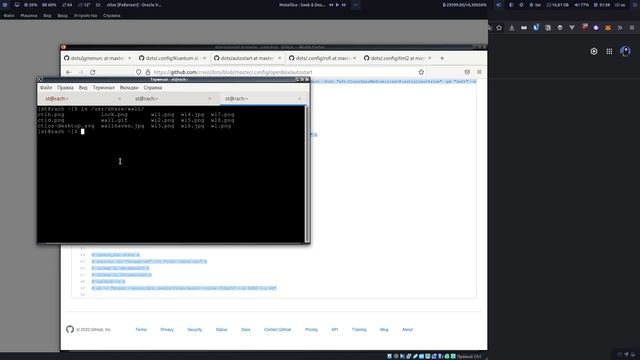Open the VirtualBox Файл menu

coord(9,16)
